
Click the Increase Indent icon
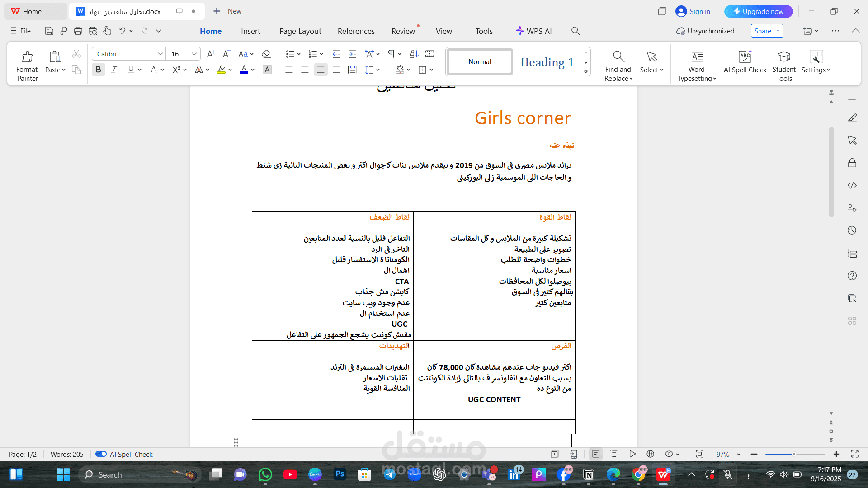[352, 54]
